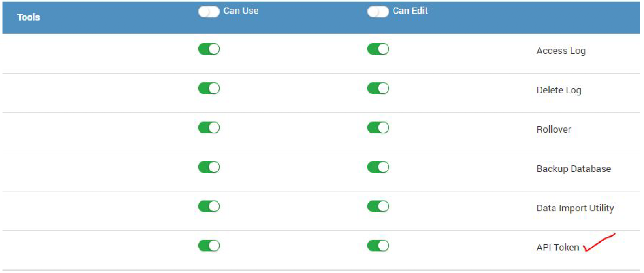
Task: Turn off Can Edit for Delete Log
Action: pos(378,88)
